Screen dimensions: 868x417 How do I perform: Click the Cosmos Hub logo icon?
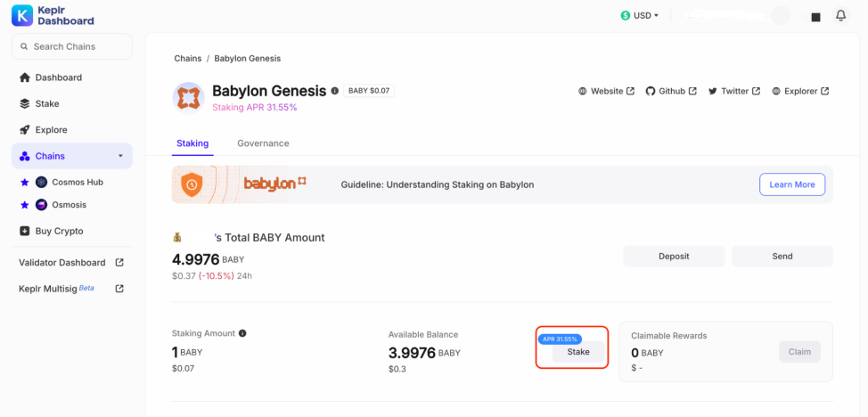pos(42,182)
